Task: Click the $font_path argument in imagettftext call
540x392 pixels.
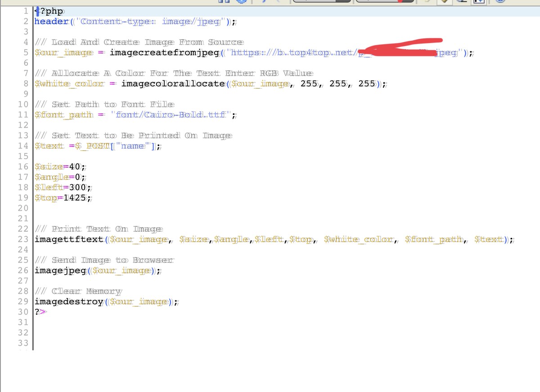Action: pos(435,239)
